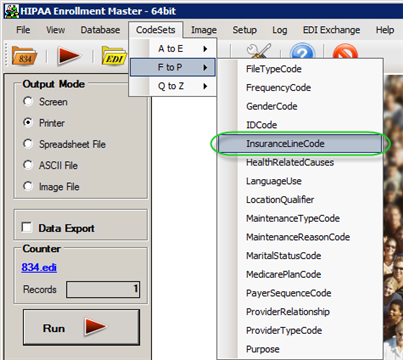
Task: Click the Run button
Action: coord(81,327)
